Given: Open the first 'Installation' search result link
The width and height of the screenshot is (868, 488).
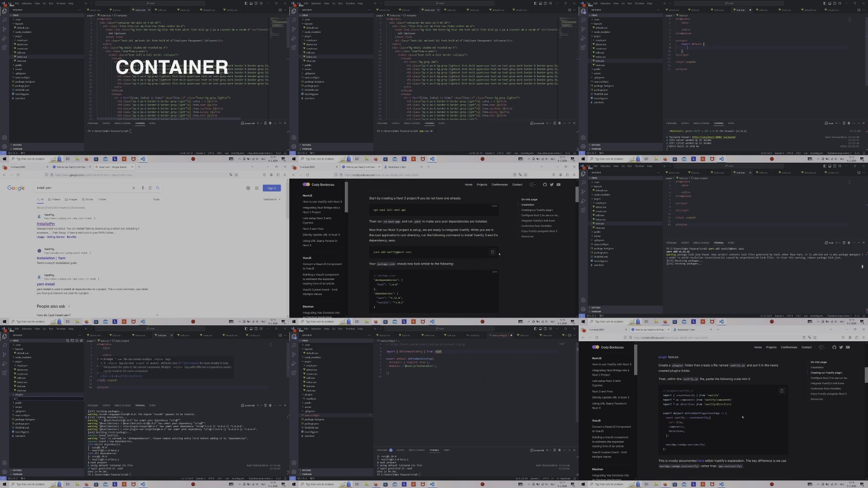Looking at the screenshot, I should (46, 224).
